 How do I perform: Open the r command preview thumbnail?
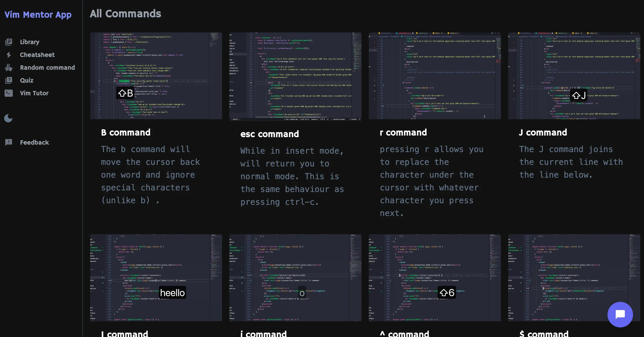(x=435, y=76)
